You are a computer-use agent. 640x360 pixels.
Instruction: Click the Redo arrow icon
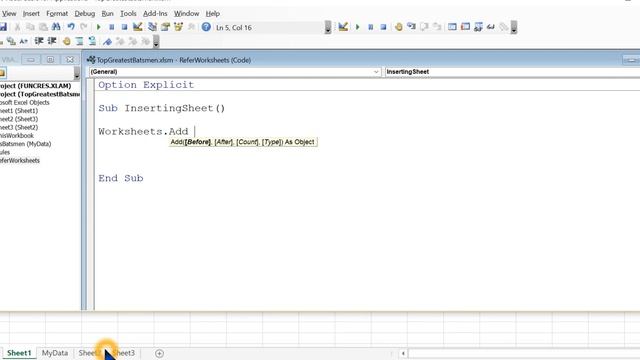[x=84, y=27]
